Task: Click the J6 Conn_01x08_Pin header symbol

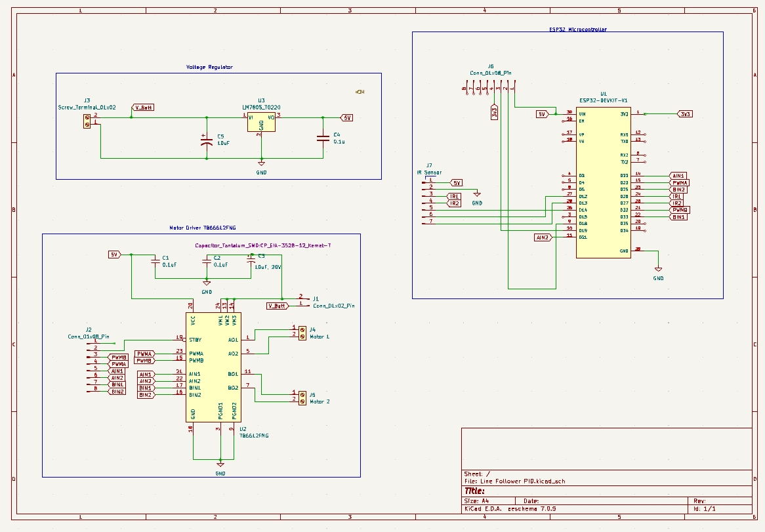Action: point(492,87)
